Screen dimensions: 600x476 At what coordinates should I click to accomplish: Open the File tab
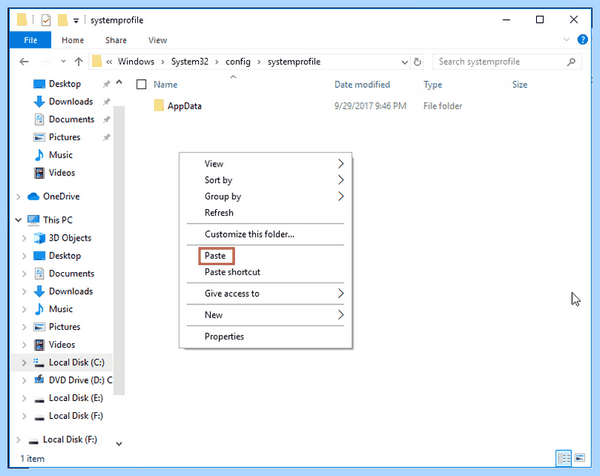point(30,40)
